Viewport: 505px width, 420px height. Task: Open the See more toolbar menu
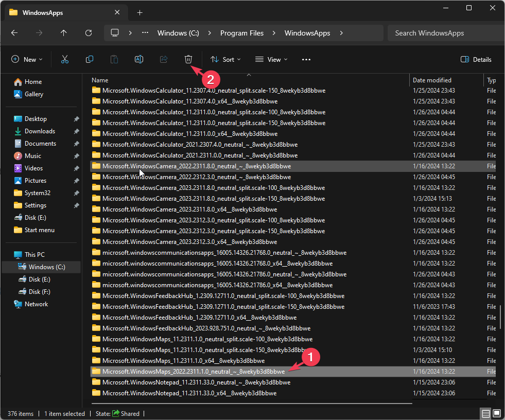point(306,59)
